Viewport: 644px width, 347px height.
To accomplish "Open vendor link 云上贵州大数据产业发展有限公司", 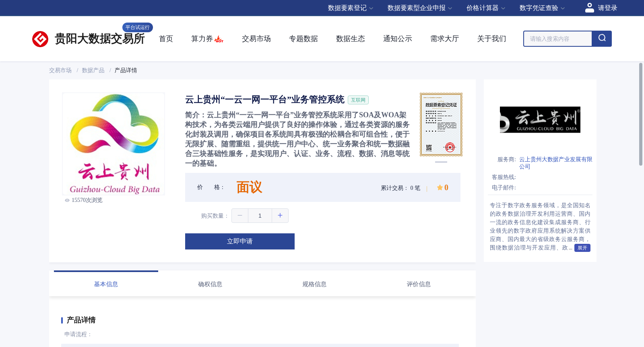I will 555,163.
